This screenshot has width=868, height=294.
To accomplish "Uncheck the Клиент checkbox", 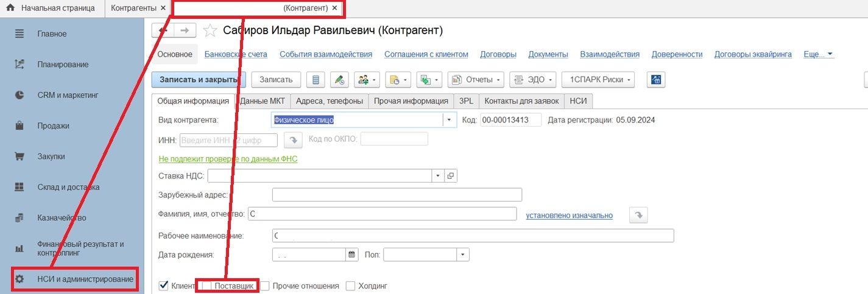I will tap(163, 285).
